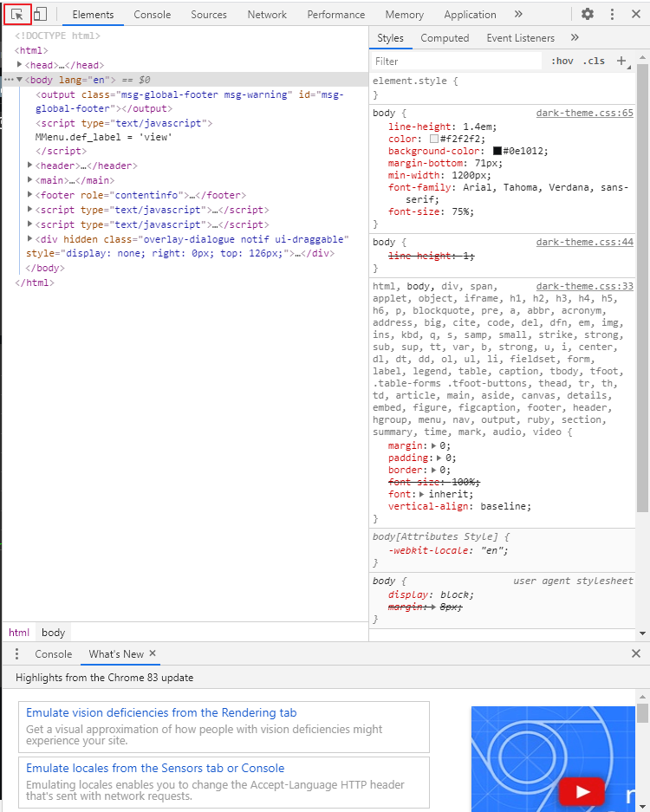
Task: Activate the inspect element picker icon
Action: coord(17,15)
